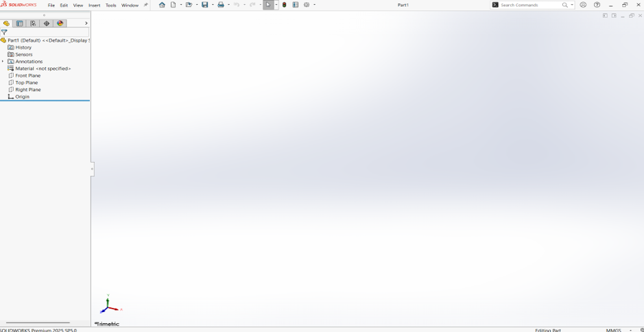Click the status bar icon at far right

pos(641,330)
